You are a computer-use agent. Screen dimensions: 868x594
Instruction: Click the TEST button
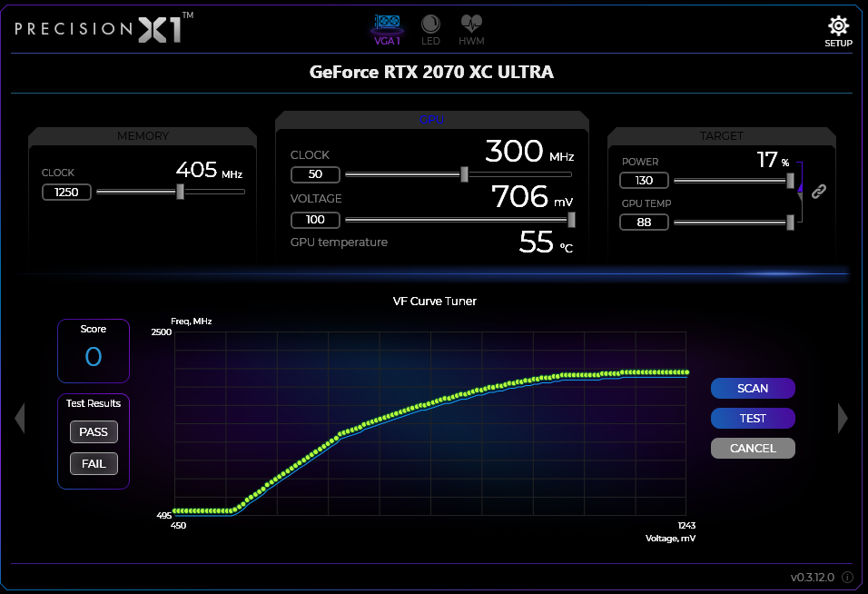tap(753, 418)
